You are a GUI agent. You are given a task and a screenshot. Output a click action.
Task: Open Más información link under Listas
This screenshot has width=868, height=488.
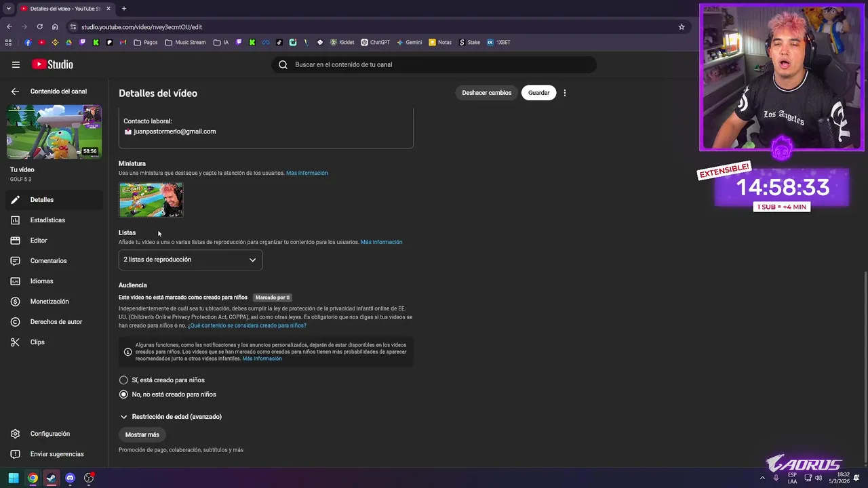point(381,242)
